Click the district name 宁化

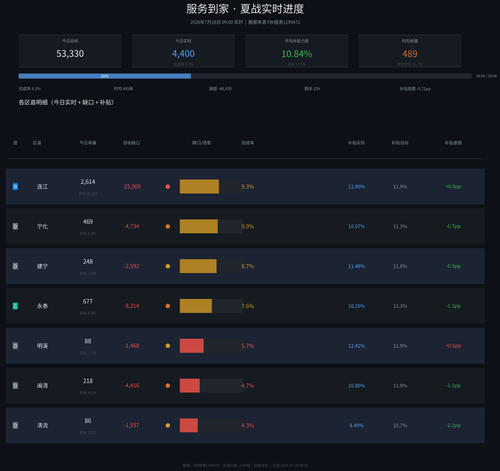pos(42,226)
